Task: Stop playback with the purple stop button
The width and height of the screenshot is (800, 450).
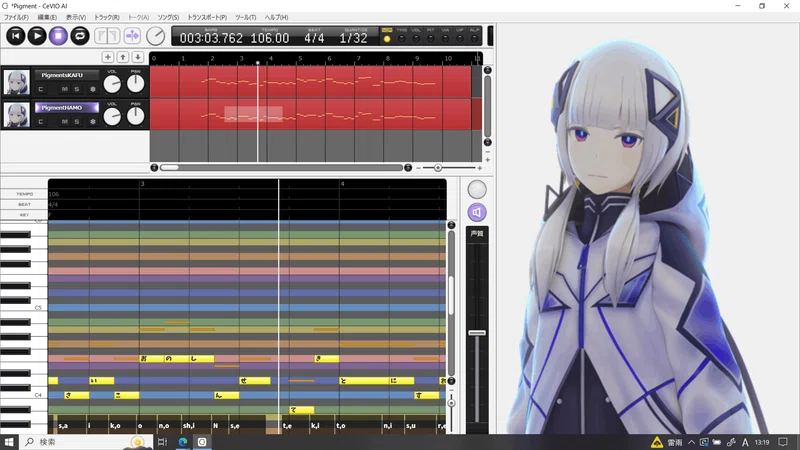Action: [x=58, y=36]
